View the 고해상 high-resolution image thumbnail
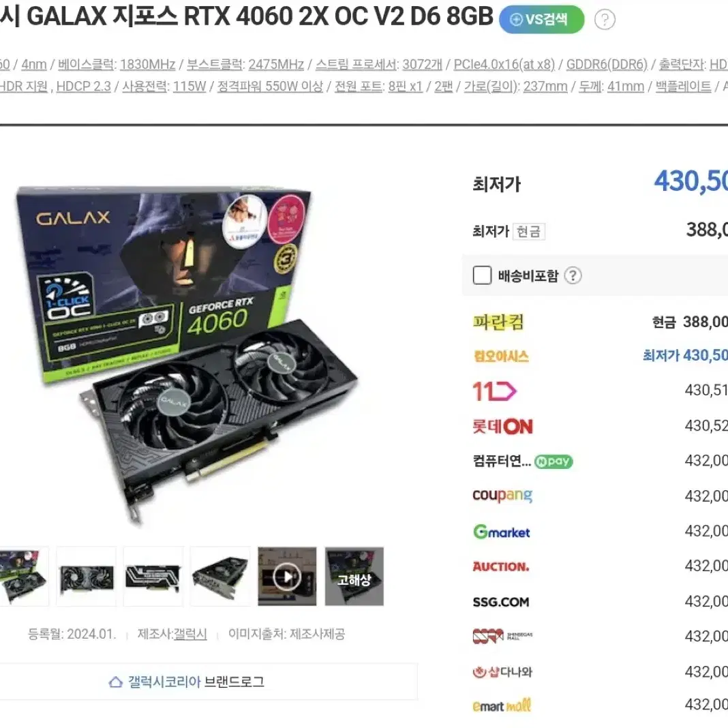 354,576
